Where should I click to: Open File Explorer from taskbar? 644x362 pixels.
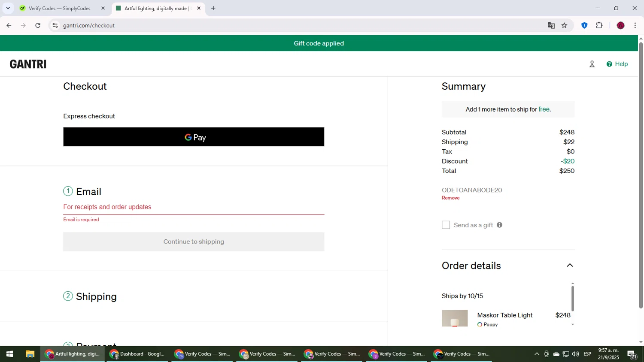30,354
